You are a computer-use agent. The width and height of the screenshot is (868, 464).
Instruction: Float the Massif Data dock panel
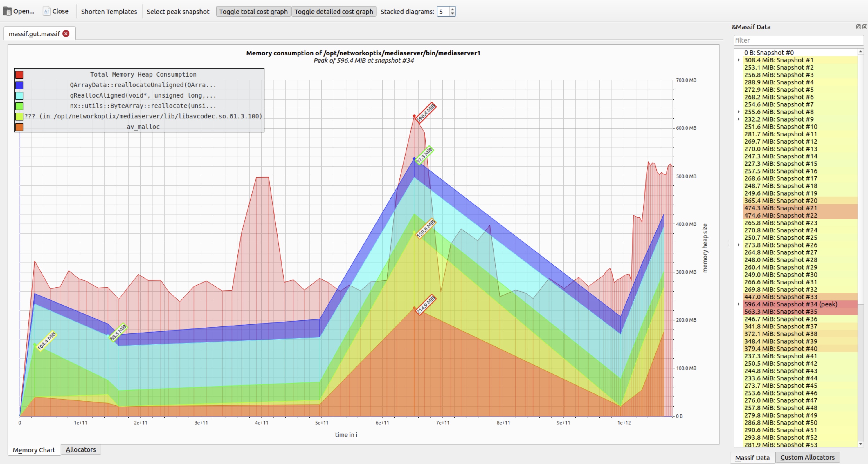(858, 27)
